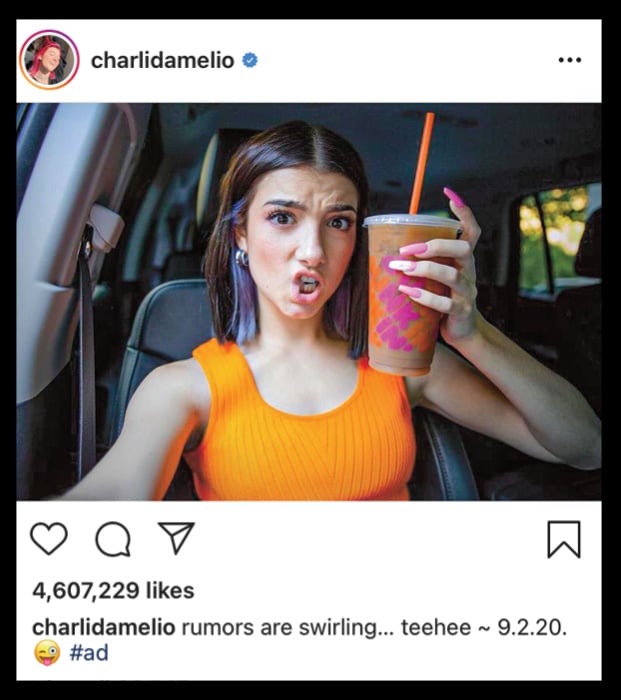Click the silver hoop earring in photo

pyautogui.click(x=242, y=258)
